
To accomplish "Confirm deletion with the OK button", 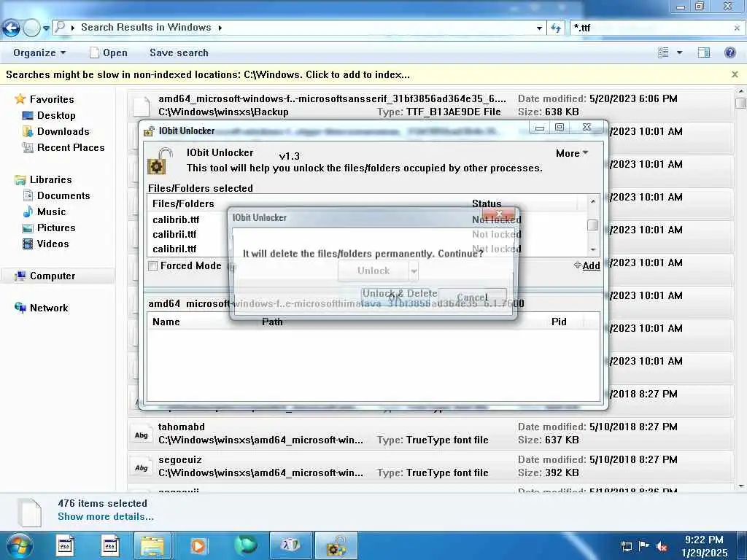I will [395, 297].
